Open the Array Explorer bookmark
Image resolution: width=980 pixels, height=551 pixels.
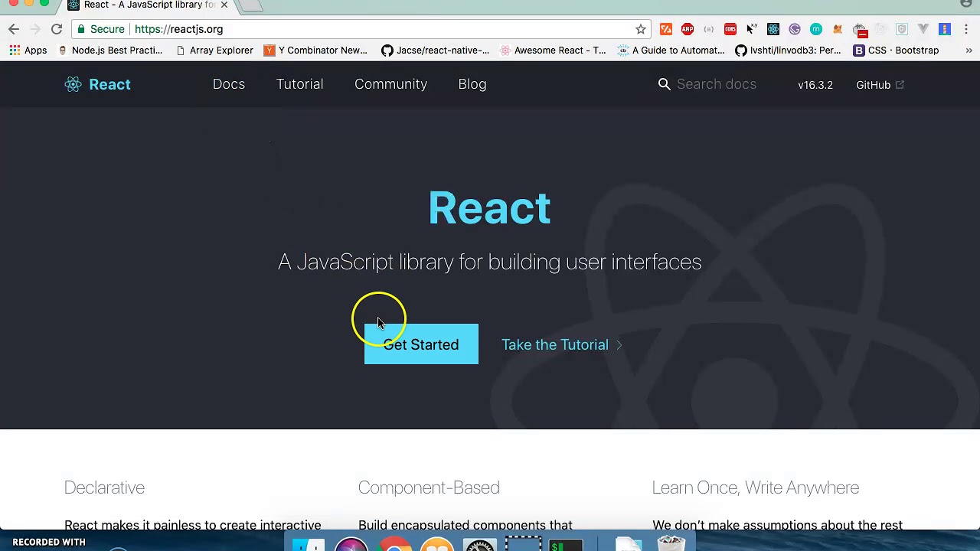[214, 51]
